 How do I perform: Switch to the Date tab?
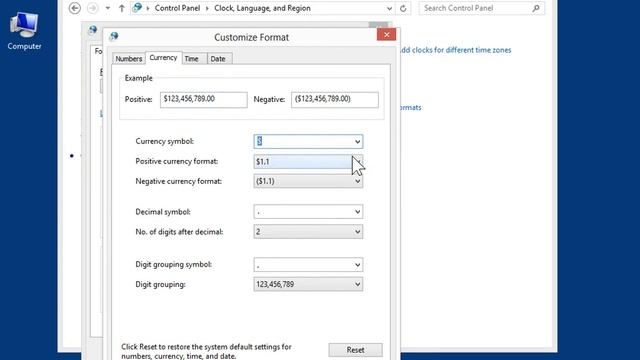(x=218, y=59)
